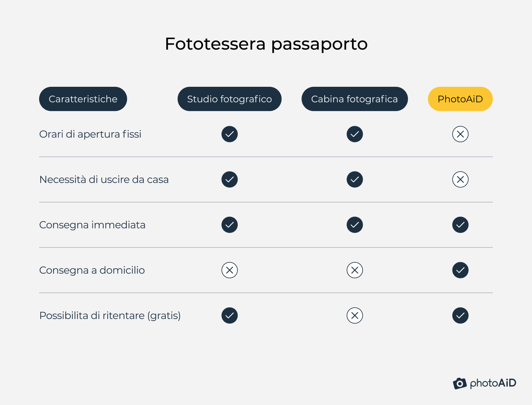Select the Caratteristiche header pill
Image resolution: width=532 pixels, height=405 pixels.
83,99
